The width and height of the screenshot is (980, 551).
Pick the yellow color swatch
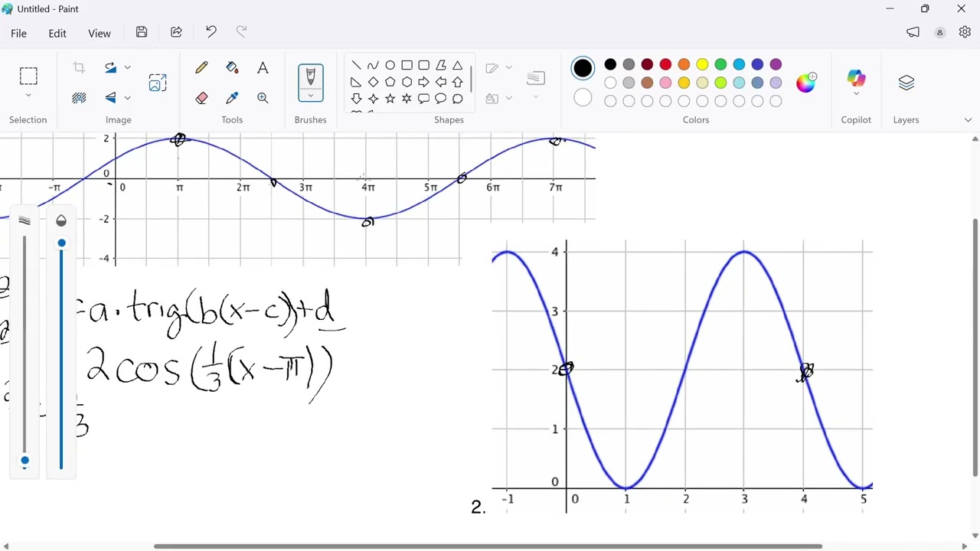(x=702, y=64)
